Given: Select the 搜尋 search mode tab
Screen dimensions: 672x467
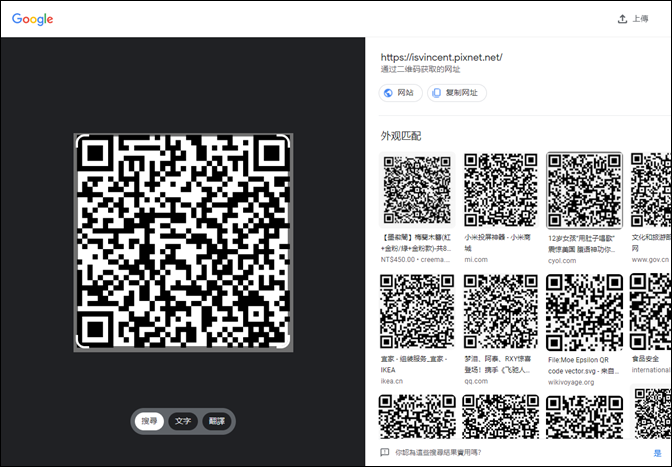Looking at the screenshot, I should (149, 421).
